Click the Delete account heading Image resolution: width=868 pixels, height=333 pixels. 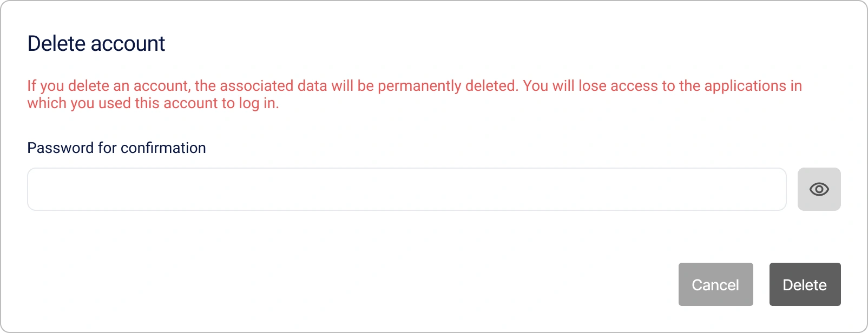96,43
